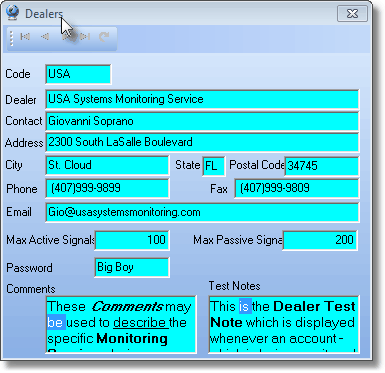
Task: Click the Password label
Action: pyautogui.click(x=29, y=268)
